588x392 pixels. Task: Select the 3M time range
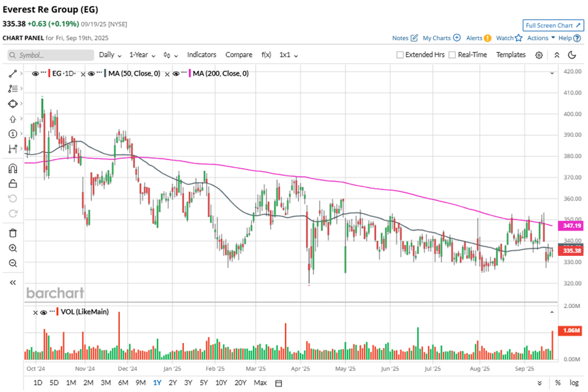106,383
